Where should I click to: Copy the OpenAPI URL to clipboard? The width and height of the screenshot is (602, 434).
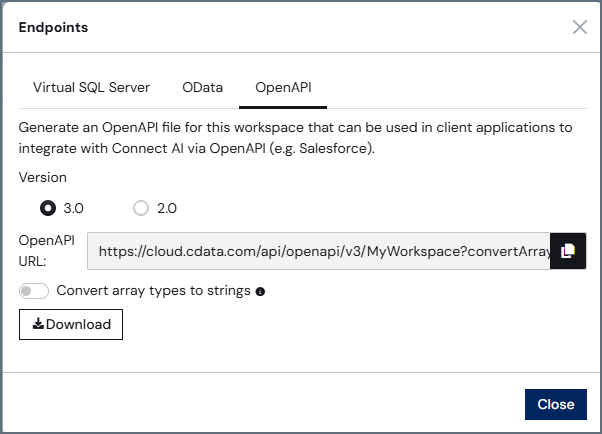tap(568, 251)
